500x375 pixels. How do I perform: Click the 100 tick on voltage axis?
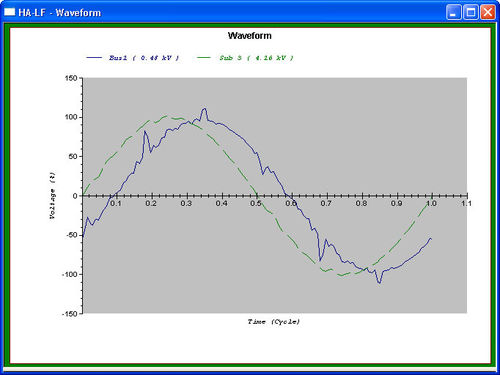point(71,117)
